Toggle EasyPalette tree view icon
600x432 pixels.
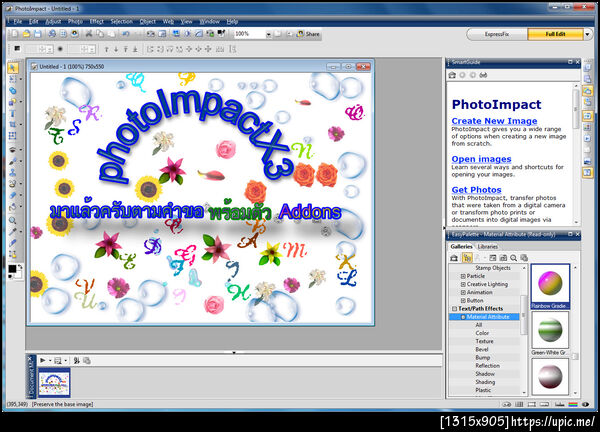tap(467, 258)
